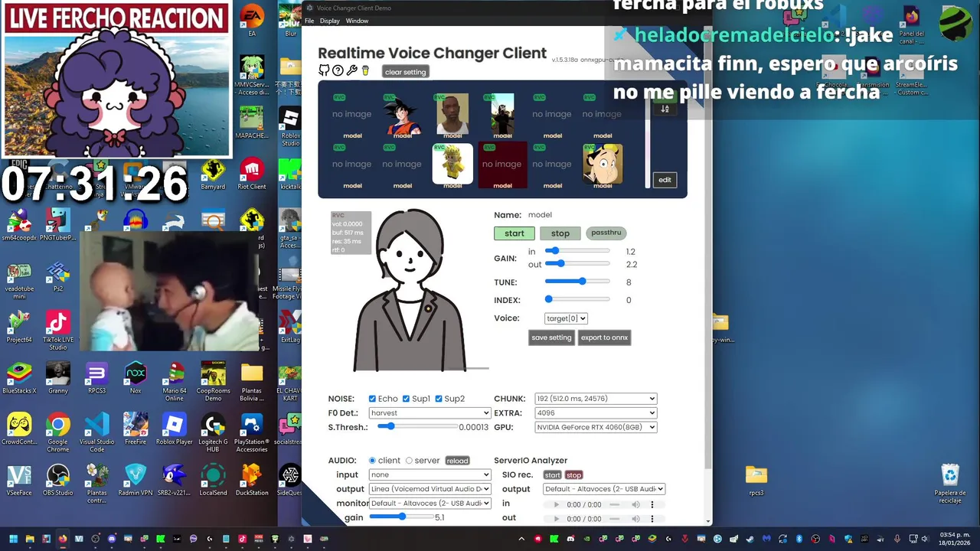
Task: Open LocalSend desktop shortcut
Action: click(213, 480)
